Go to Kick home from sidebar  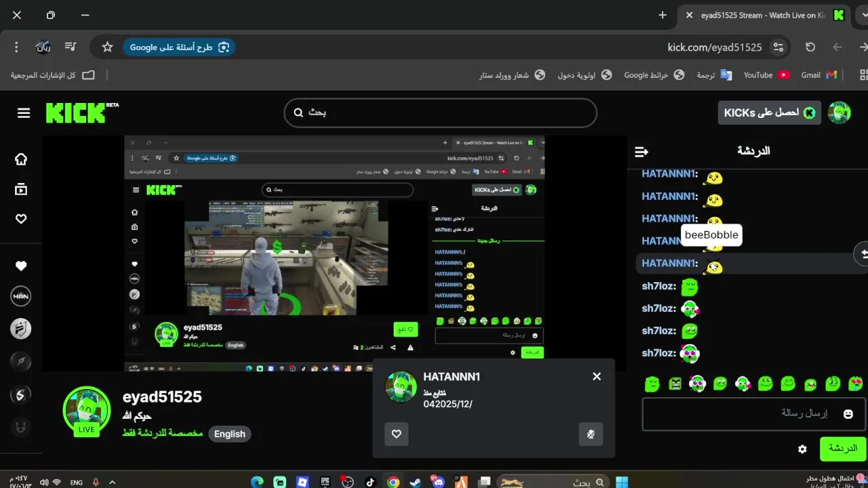tap(21, 159)
